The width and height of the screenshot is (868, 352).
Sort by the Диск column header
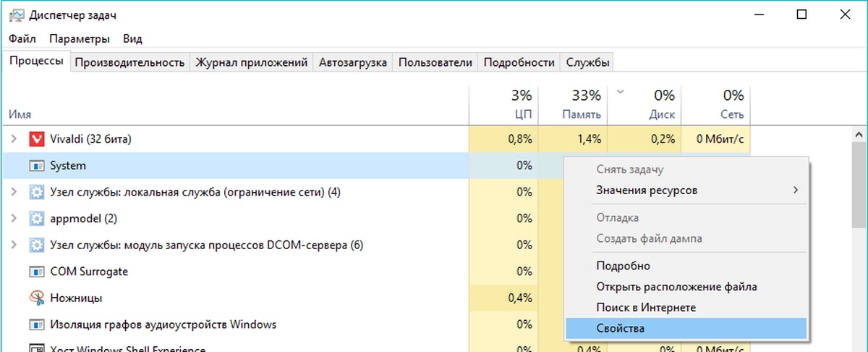pyautogui.click(x=643, y=105)
